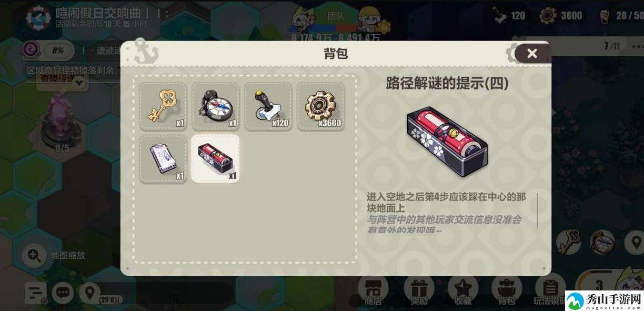Select the red scroll box item
This screenshot has width=644, height=311.
216,159
